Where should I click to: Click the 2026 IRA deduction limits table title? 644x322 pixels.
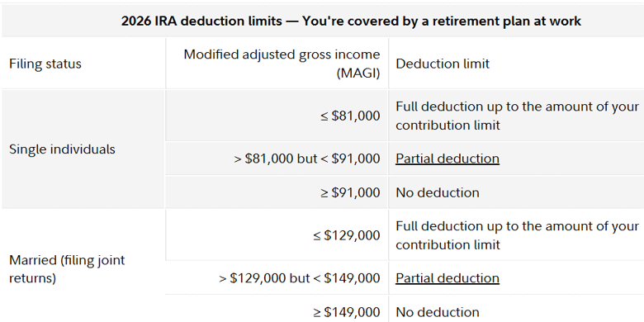(x=351, y=21)
